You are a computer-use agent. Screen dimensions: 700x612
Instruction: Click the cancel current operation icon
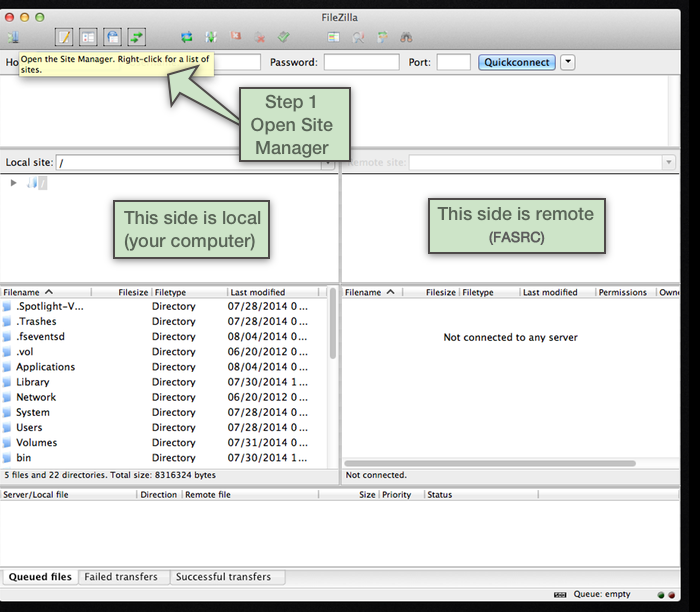[x=236, y=37]
